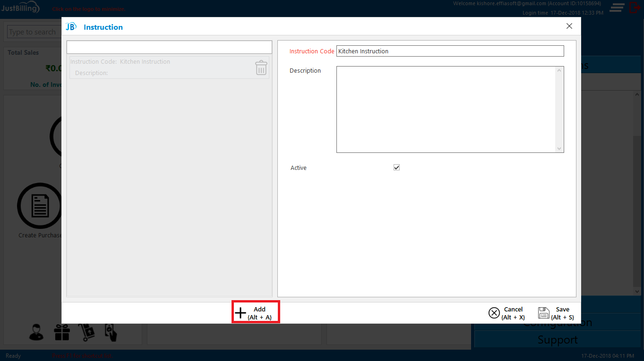This screenshot has width=644, height=361.
Task: Open the hand truck icon at bottom
Action: [86, 332]
